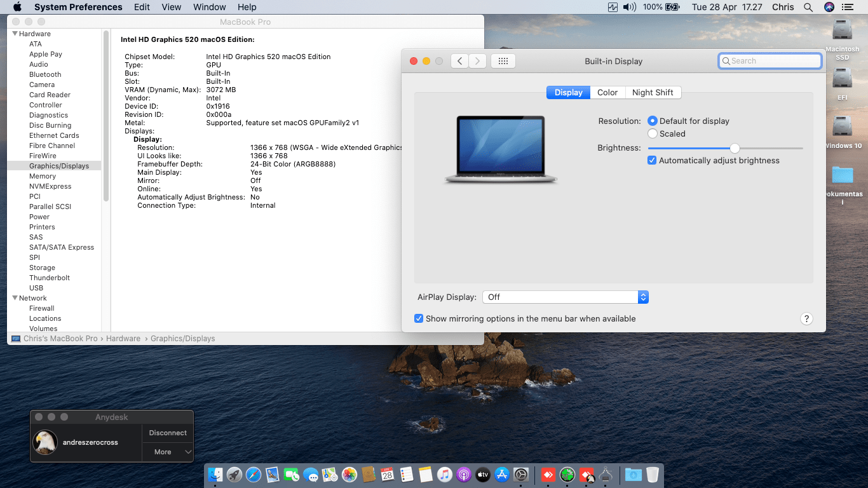Viewport: 868px width, 488px height.
Task: Open More dropdown in Anydesk panel
Action: (168, 452)
